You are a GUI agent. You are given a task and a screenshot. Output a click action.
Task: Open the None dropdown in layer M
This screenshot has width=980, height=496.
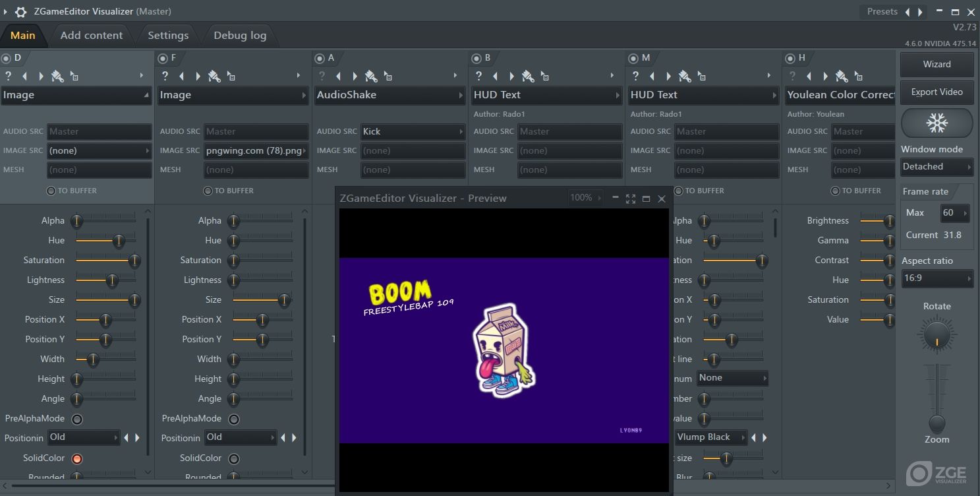click(732, 378)
